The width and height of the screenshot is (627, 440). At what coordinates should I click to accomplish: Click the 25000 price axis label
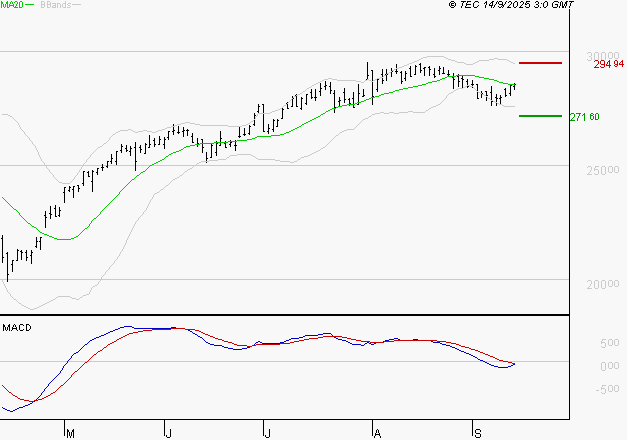tap(603, 170)
